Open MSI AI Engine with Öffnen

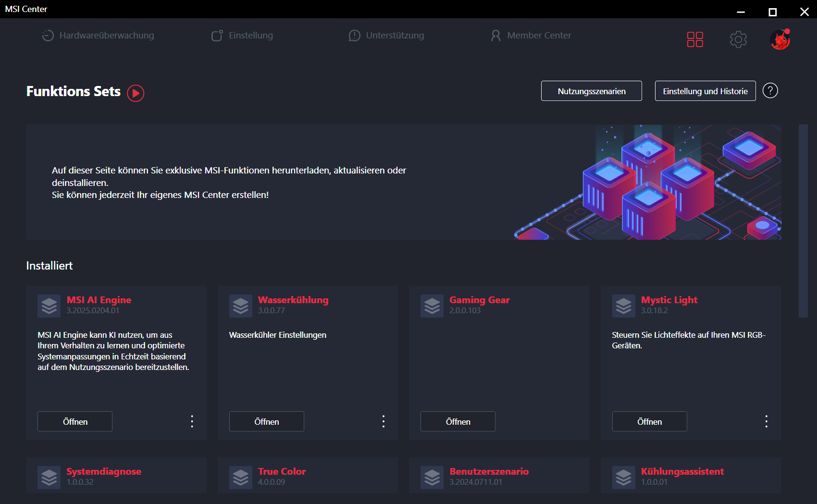tap(75, 421)
